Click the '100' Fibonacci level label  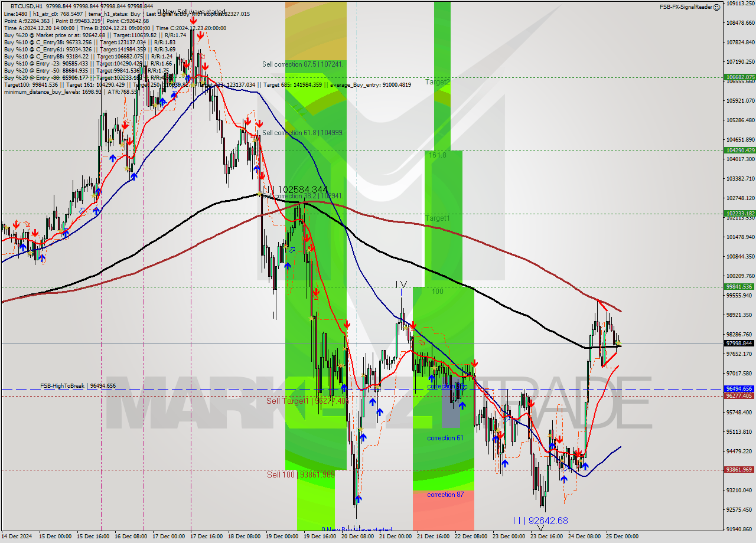(x=437, y=292)
